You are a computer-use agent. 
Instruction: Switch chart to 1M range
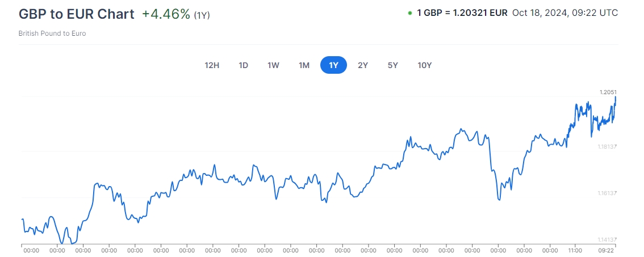click(x=304, y=65)
